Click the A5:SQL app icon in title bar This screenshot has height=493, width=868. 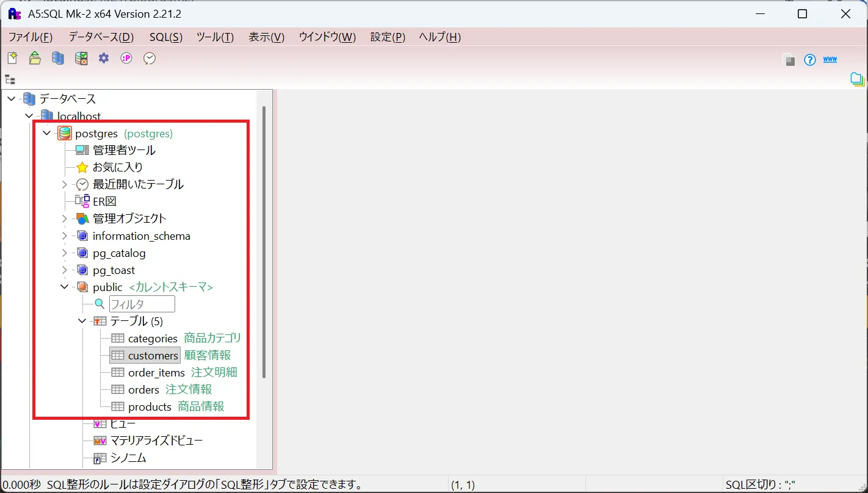14,13
